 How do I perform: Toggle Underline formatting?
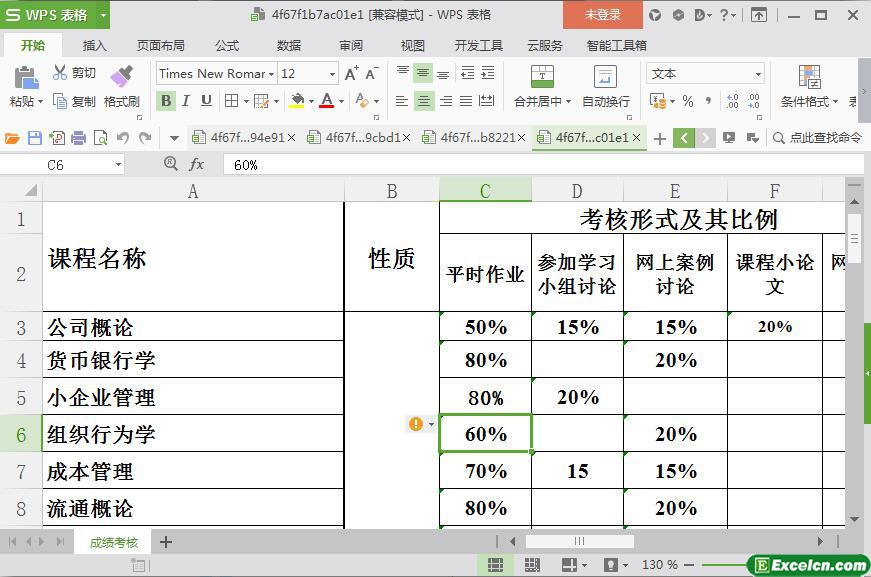206,100
